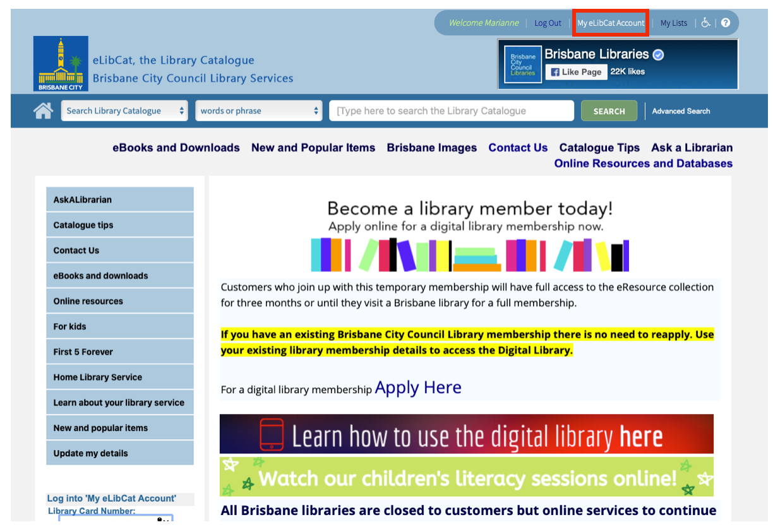Image resolution: width=773 pixels, height=532 pixels.
Task: Click the Become a library member banner
Action: click(x=470, y=236)
